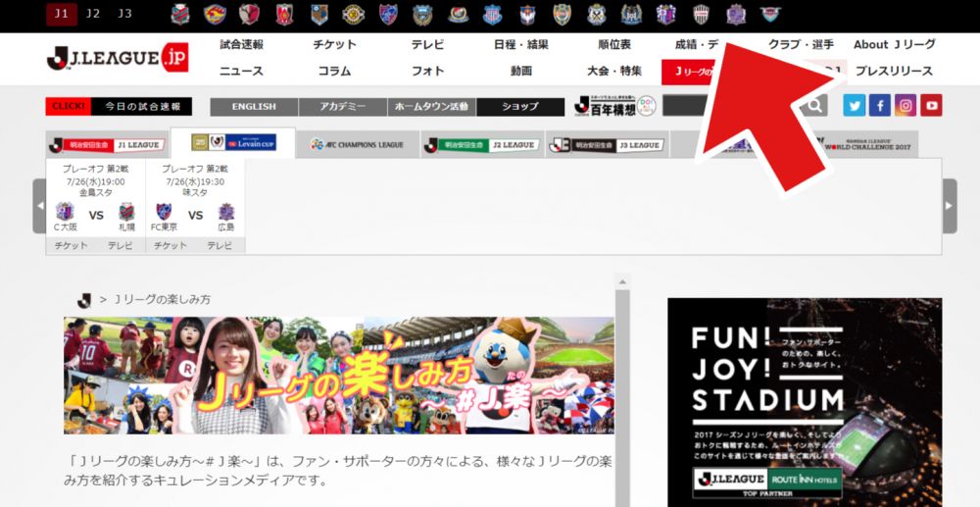Screen dimensions: 980x507
Task: Click the 百年構想 logo
Action: (607, 106)
